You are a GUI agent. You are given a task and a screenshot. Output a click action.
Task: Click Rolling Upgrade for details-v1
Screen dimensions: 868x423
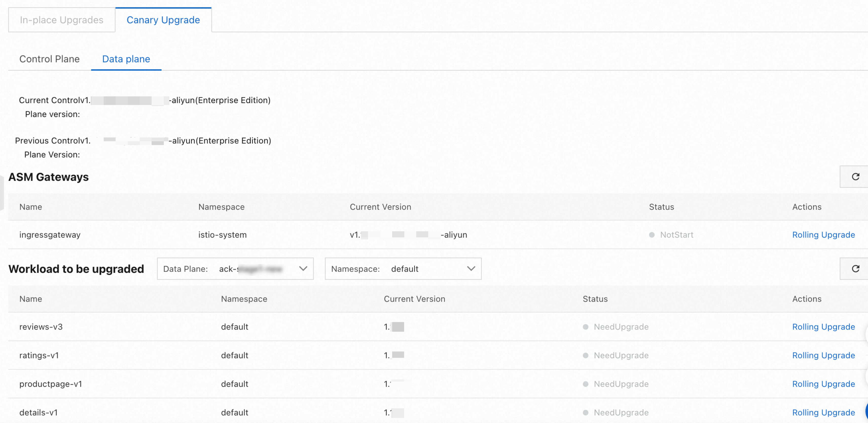coord(823,412)
